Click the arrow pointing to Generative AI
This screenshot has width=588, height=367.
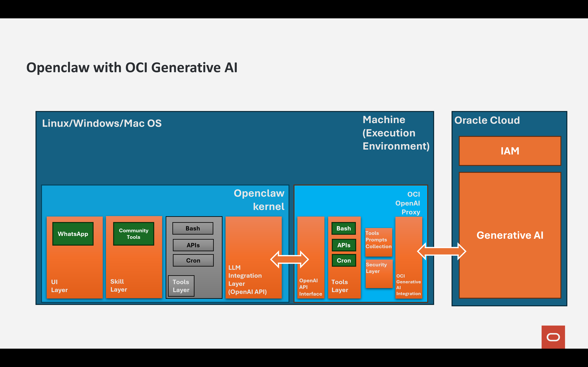[441, 251]
